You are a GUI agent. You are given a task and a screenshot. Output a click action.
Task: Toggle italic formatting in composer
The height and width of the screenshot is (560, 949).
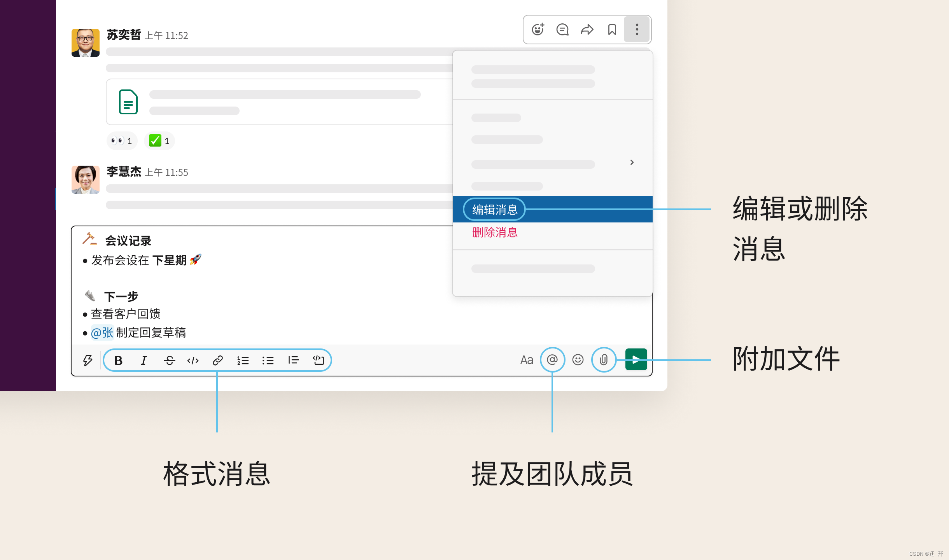pyautogui.click(x=144, y=360)
